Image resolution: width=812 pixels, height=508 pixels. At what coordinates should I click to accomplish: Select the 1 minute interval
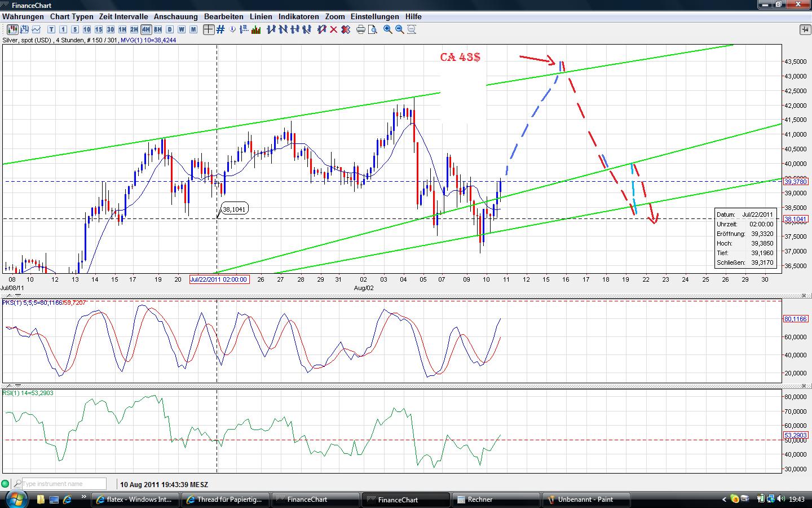click(x=63, y=29)
